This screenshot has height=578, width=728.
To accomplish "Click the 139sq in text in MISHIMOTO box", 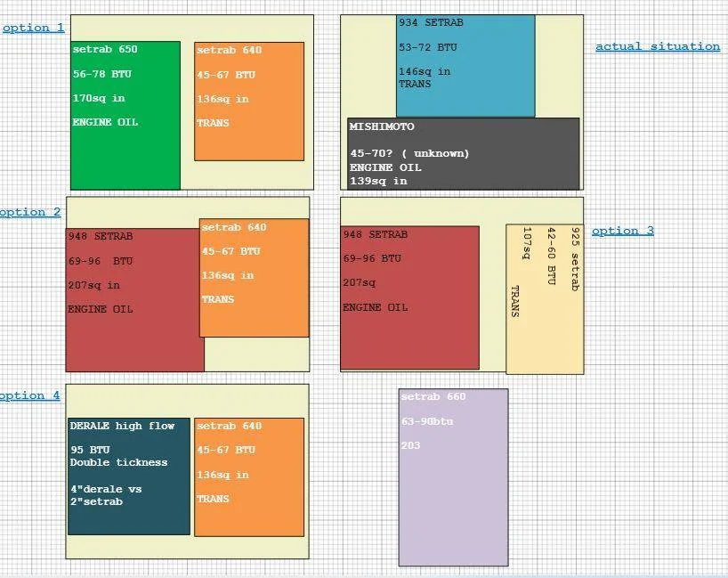I will tap(378, 181).
